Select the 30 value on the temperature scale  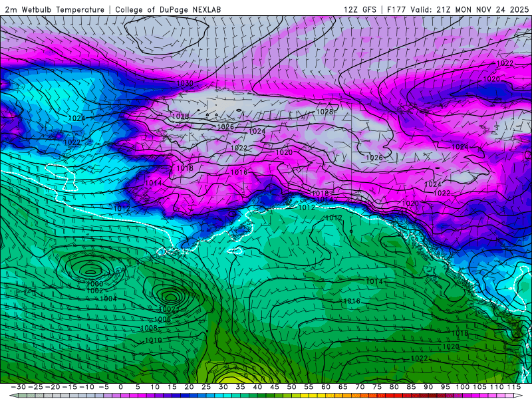(x=223, y=387)
